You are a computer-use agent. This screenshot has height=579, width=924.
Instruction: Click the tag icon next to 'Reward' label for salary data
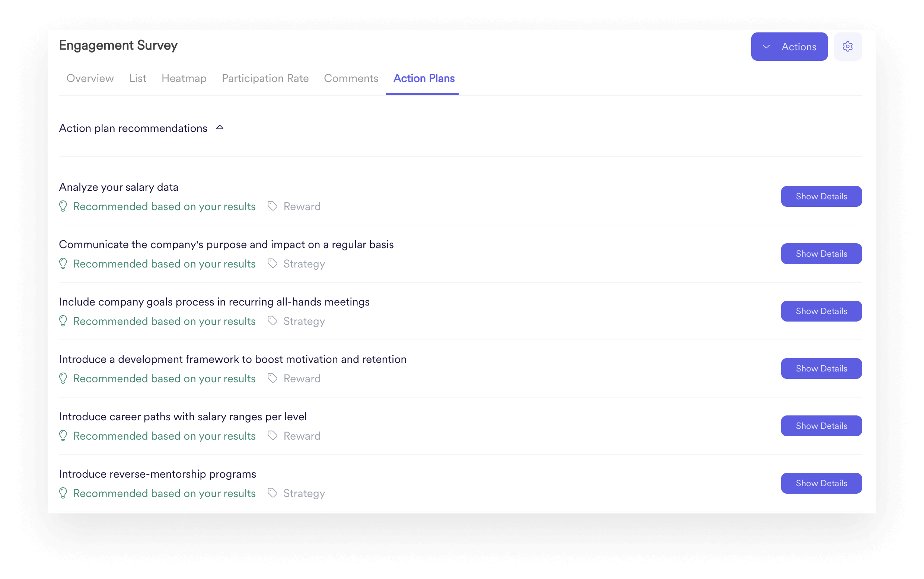click(272, 206)
